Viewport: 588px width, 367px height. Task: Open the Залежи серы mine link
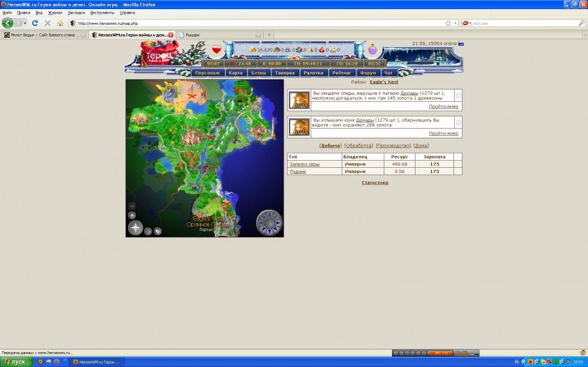click(x=304, y=164)
